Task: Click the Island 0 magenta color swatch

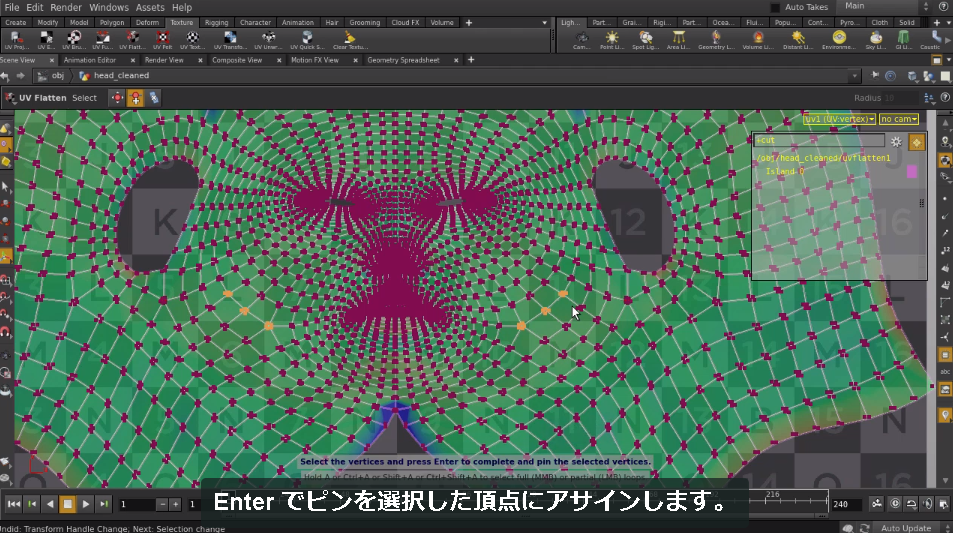Action: (912, 172)
